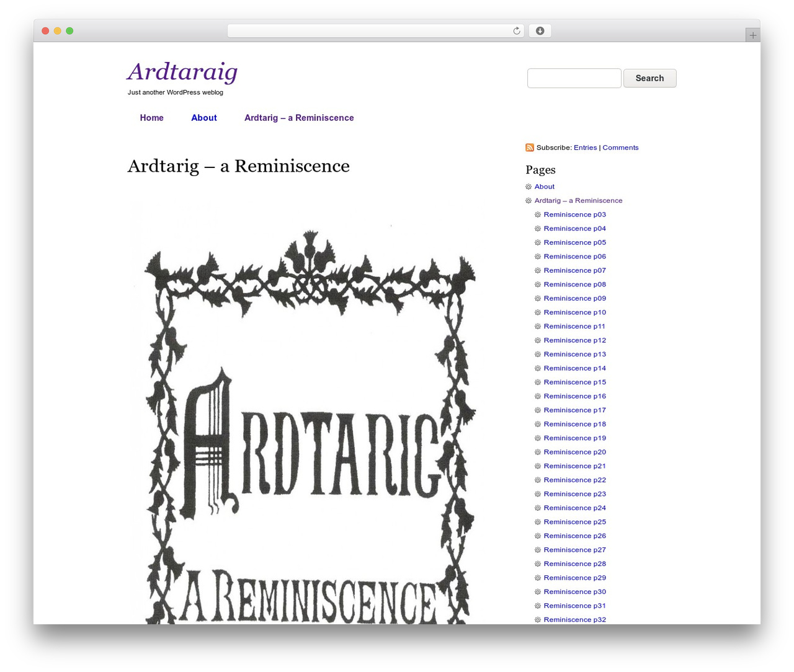The width and height of the screenshot is (794, 672).
Task: Open Reminiscence p16 page
Action: coord(574,396)
